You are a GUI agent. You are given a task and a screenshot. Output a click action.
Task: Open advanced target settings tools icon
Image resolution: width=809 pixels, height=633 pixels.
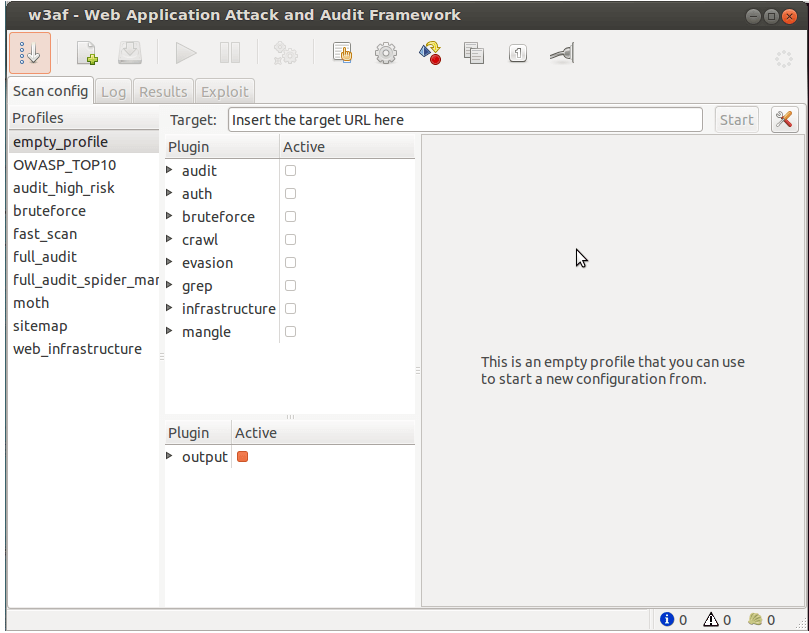784,120
